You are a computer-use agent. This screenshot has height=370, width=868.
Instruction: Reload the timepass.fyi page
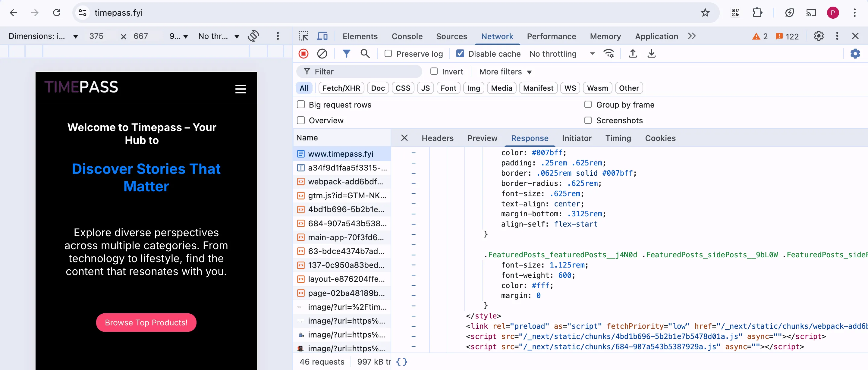[x=57, y=13]
